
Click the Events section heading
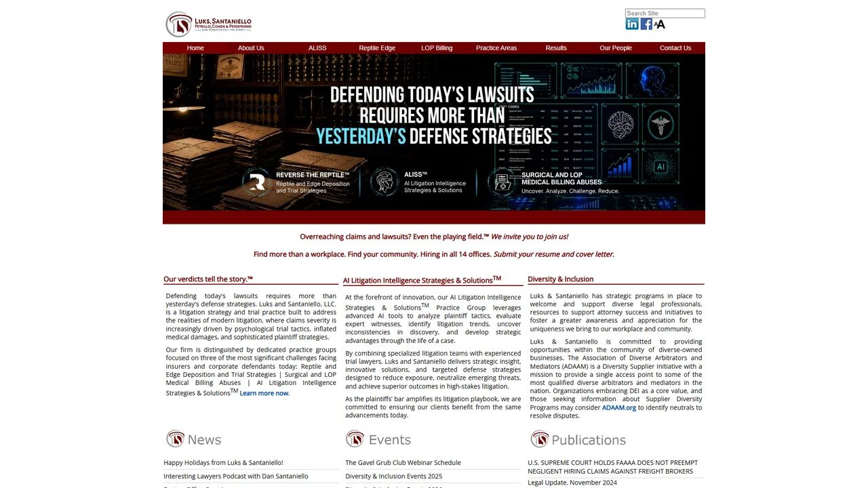[390, 440]
